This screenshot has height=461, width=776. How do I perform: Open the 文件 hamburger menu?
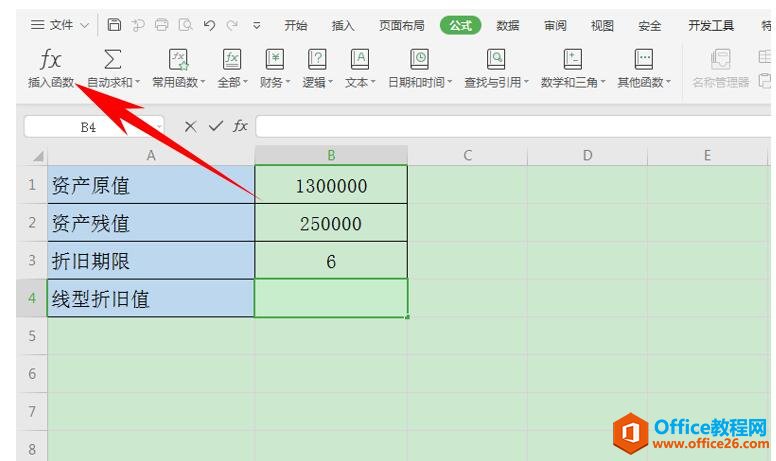[38, 25]
